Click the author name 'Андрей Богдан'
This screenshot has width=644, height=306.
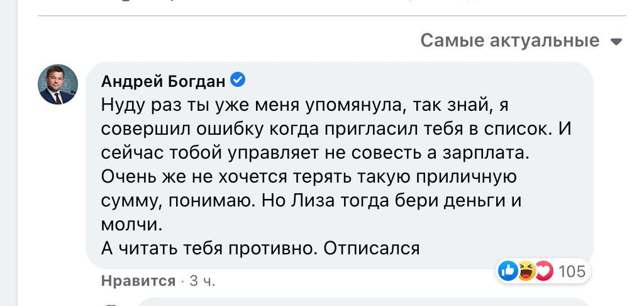pyautogui.click(x=163, y=81)
